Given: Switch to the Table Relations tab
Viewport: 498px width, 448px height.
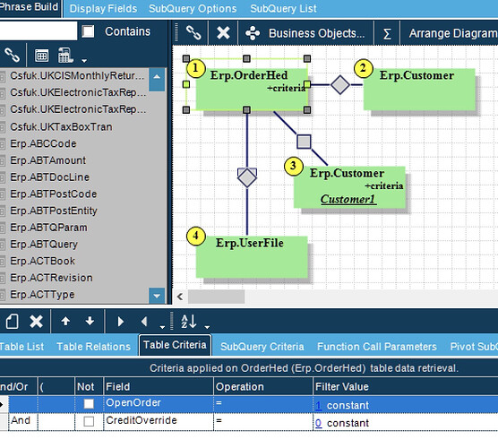Looking at the screenshot, I should click(94, 347).
